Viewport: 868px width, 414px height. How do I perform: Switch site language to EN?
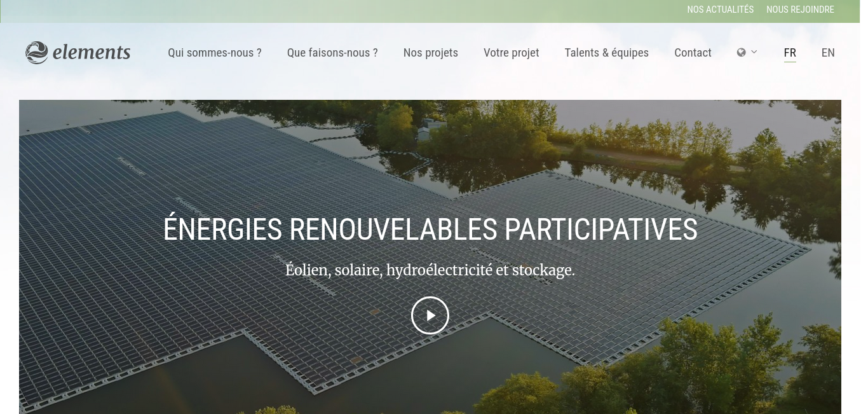click(828, 53)
